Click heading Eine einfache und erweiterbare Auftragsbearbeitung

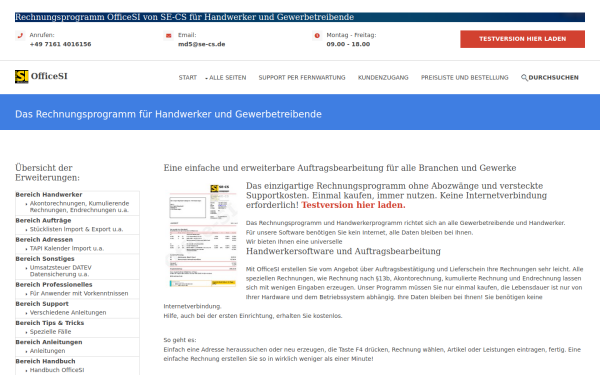point(340,168)
